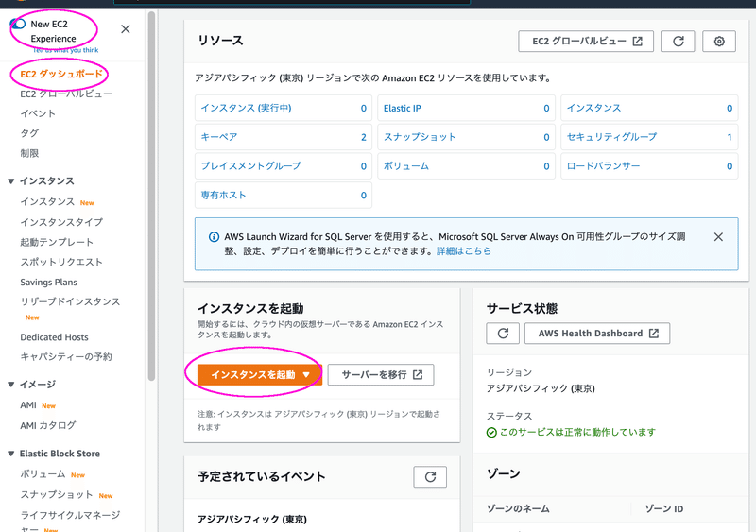Click the このサービスは正常に動作しています status
This screenshot has height=532, width=756.
[572, 432]
